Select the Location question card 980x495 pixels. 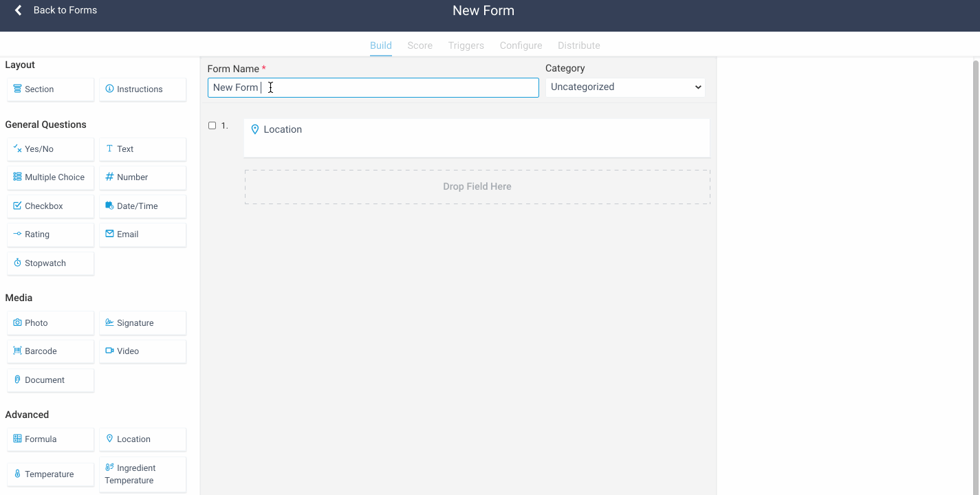[477, 138]
